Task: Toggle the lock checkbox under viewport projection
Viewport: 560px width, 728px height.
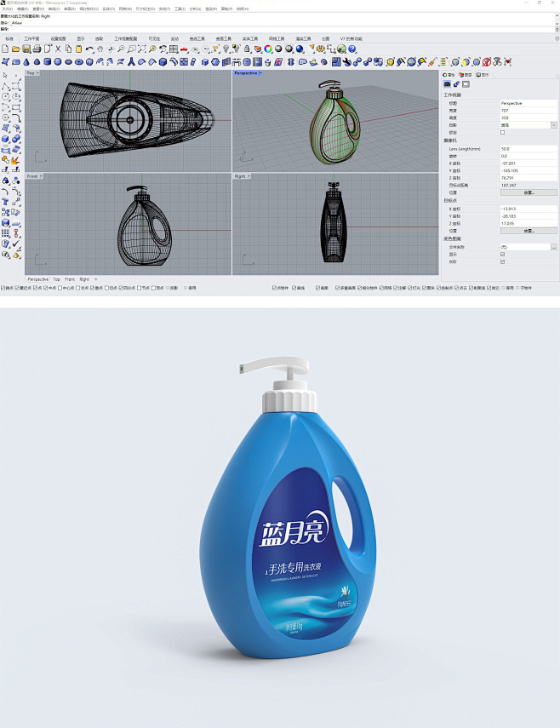Action: pos(502,132)
